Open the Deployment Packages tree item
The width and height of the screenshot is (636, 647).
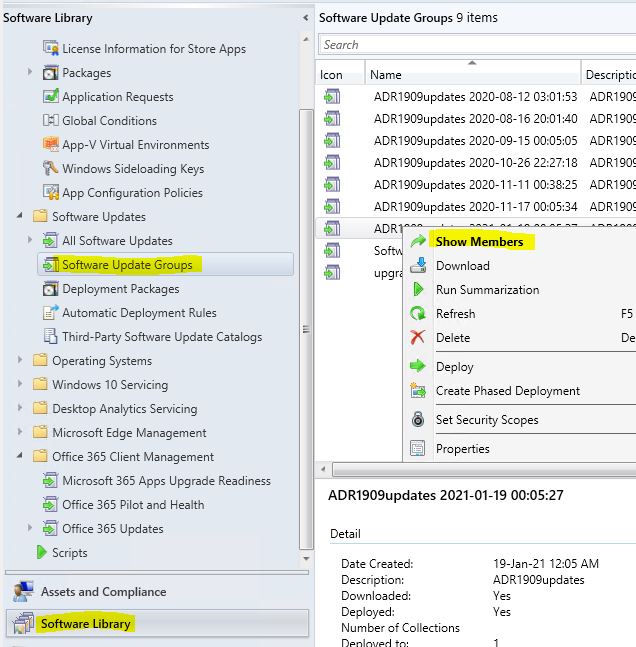click(x=121, y=289)
